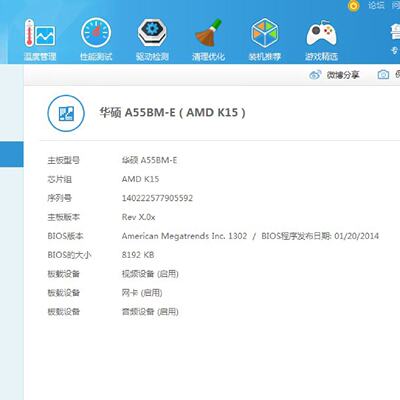Viewport: 400px width, 400px height.
Task: Click 芯片组 label
Action: coord(60,179)
